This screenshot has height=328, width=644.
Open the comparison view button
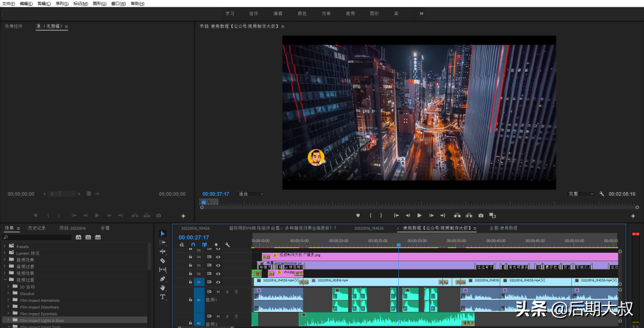[x=493, y=215]
